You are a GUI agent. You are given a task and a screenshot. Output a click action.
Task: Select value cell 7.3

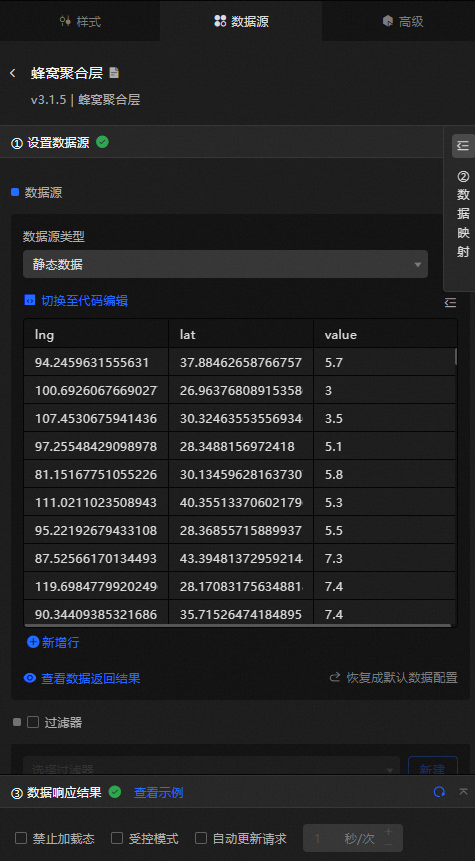point(384,558)
